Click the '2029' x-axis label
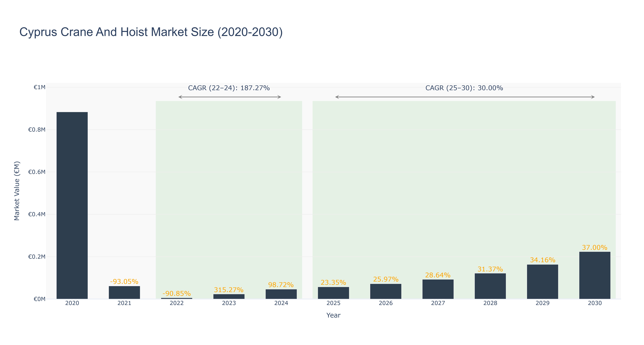 tap(542, 303)
